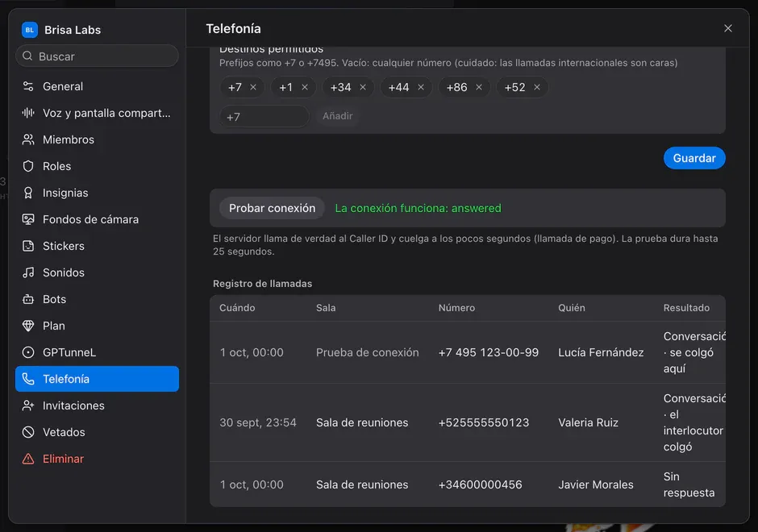Click the Eliminar warning triangle icon
Image resolution: width=758 pixels, height=532 pixels.
(28, 459)
